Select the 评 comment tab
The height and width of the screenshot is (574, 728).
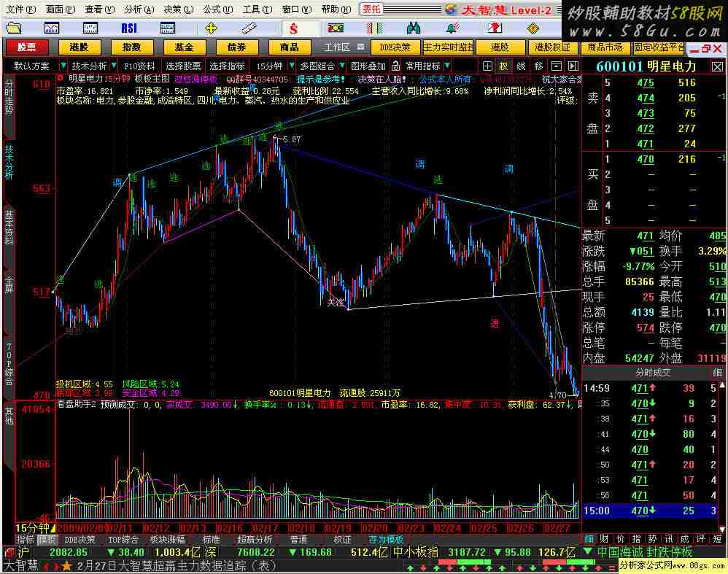(x=700, y=539)
